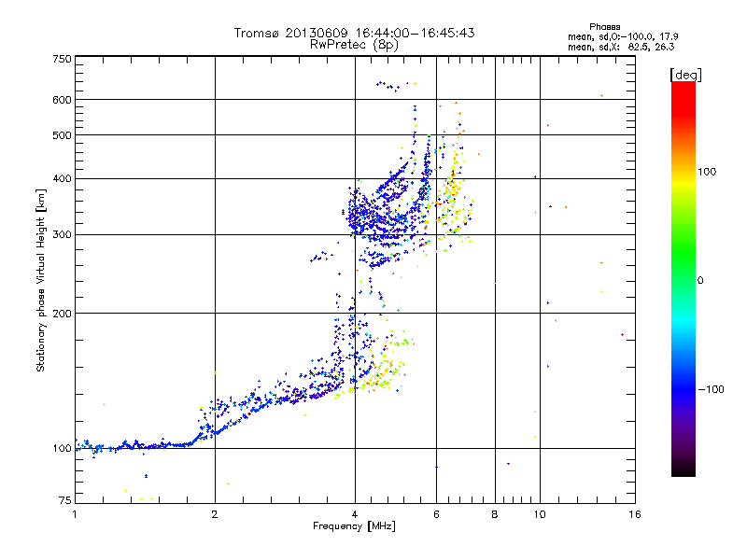Click the x-axis tick label '16'
This screenshot has height=560, width=747.
(x=635, y=514)
